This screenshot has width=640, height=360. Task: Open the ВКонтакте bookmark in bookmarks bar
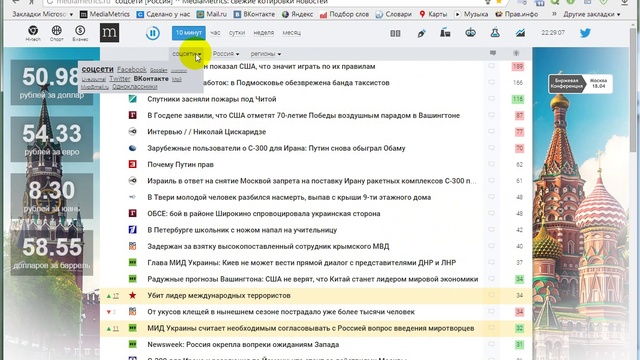254,14
